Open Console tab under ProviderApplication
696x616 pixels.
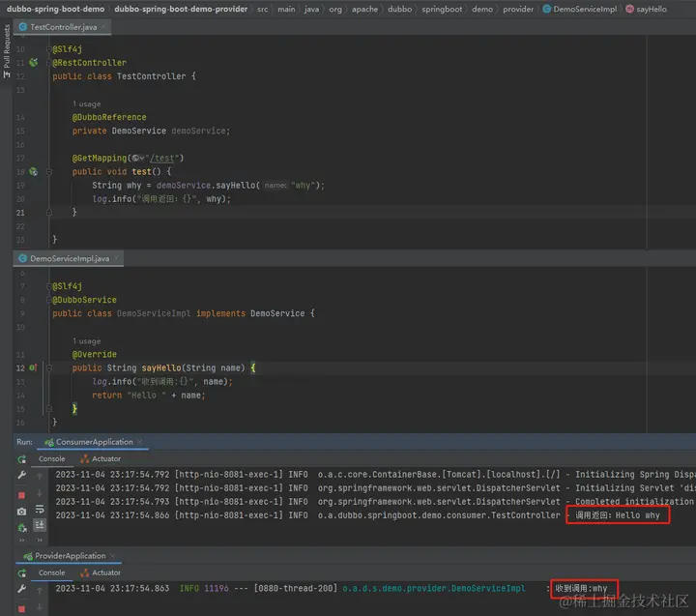click(x=51, y=572)
